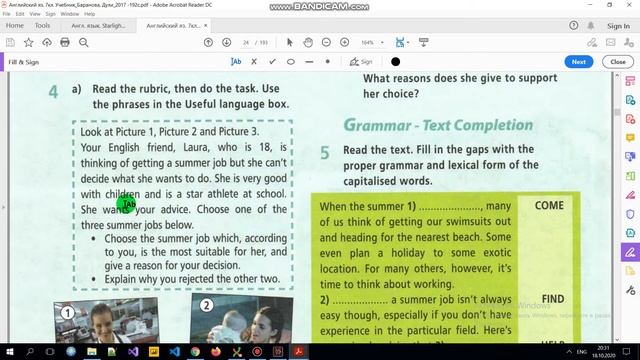This screenshot has height=360, width=640.
Task: Select the crossmark X tool
Action: tap(254, 62)
